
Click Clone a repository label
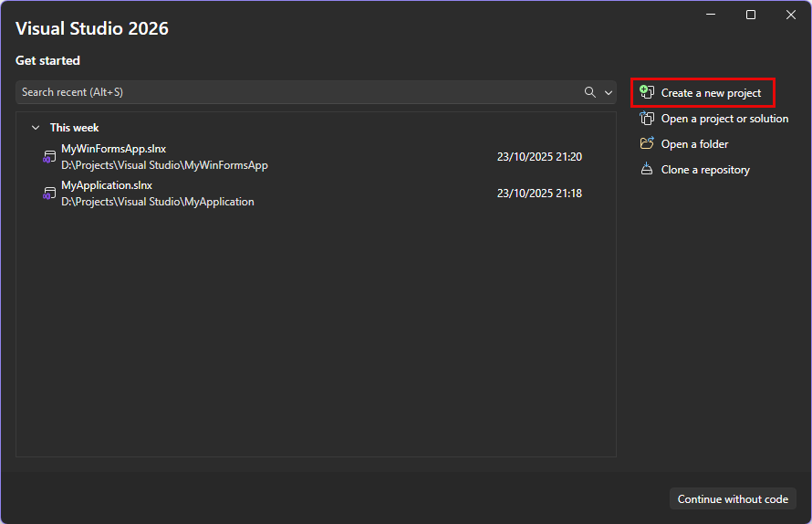(x=705, y=170)
